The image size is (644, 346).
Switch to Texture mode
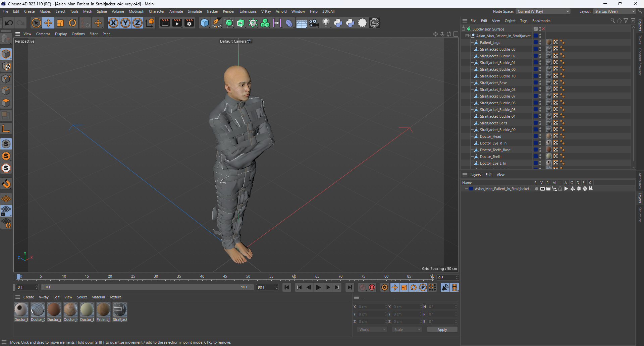pyautogui.click(x=6, y=66)
